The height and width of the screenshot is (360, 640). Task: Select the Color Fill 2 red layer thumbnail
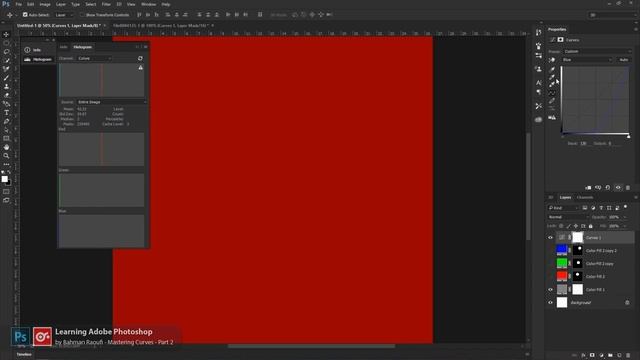(562, 276)
